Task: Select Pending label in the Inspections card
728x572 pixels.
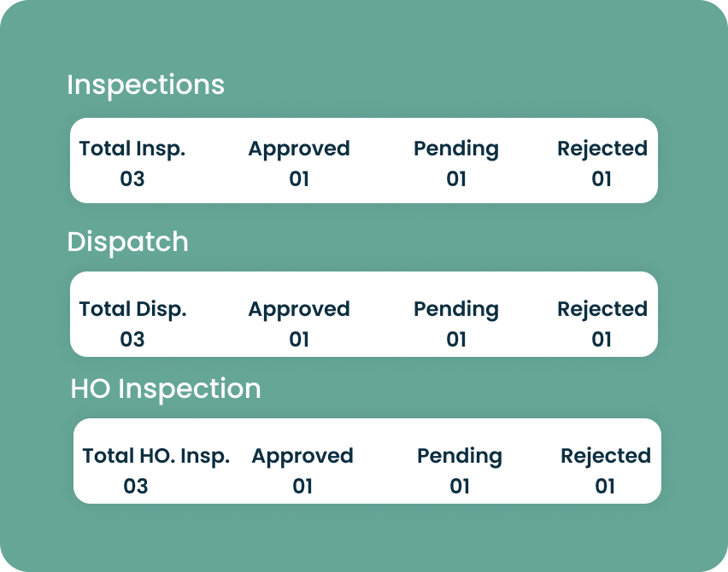Action: pos(456,149)
